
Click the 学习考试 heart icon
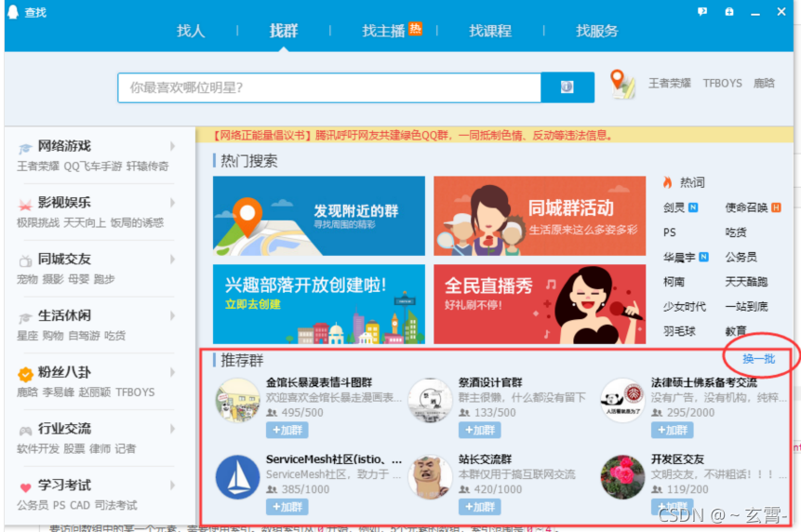click(25, 487)
